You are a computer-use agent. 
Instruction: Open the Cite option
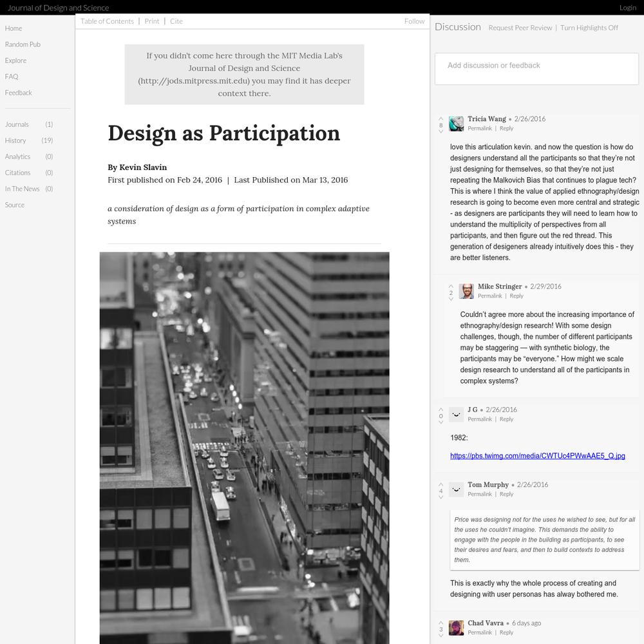pos(176,21)
